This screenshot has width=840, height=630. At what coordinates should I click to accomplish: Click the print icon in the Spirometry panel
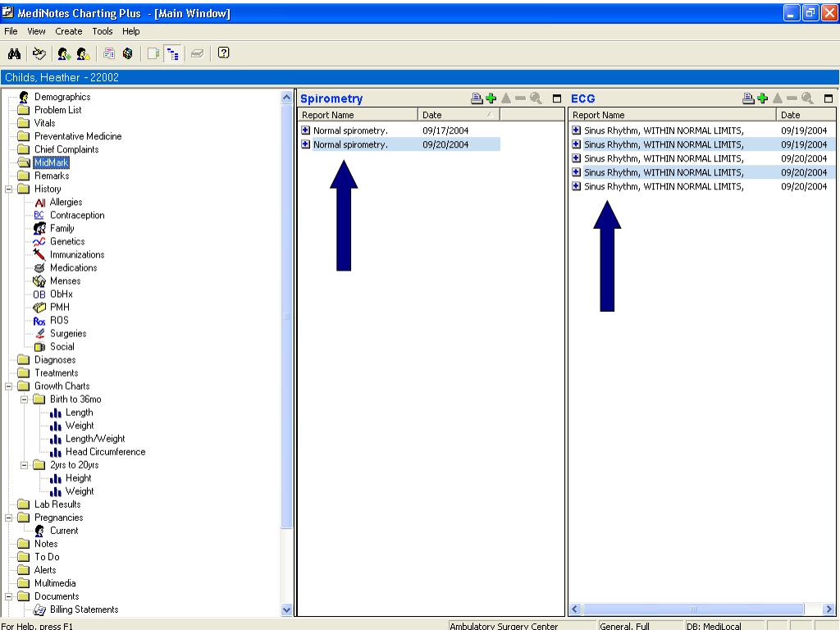[x=477, y=98]
